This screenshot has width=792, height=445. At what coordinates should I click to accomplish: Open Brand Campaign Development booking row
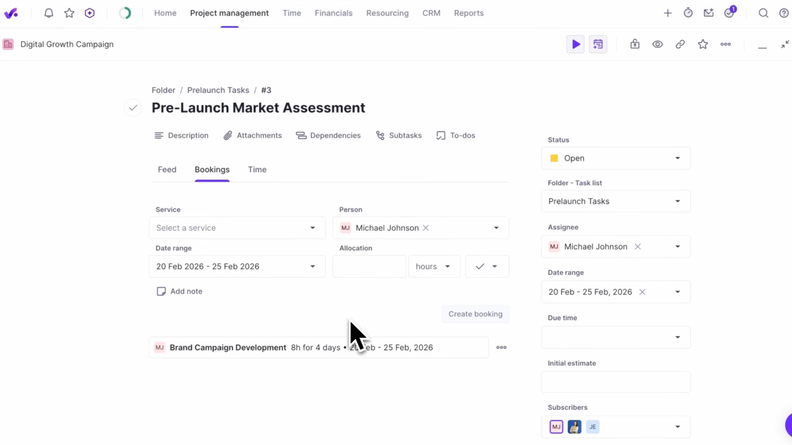click(319, 348)
